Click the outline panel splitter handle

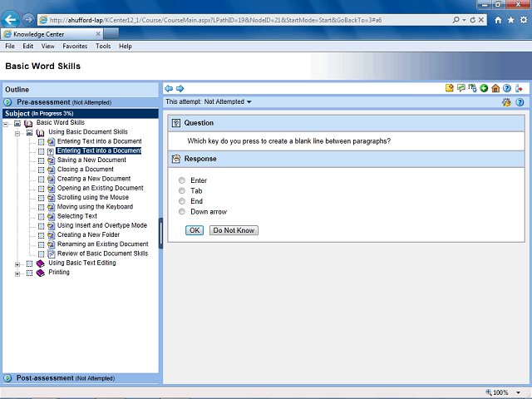pos(160,233)
